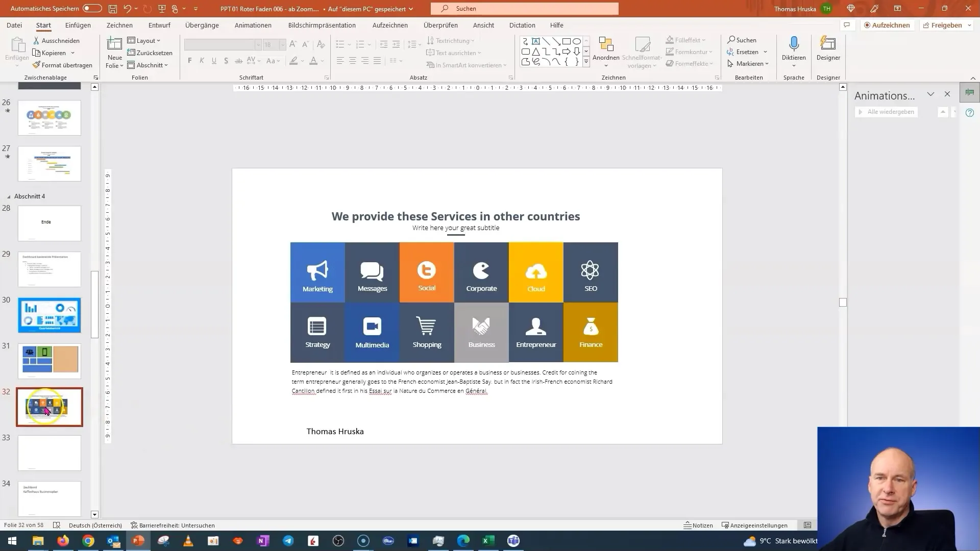Toggle Barrierefreiheit: Untersuchen status bar item
Screen dimensions: 980x551
click(x=173, y=525)
